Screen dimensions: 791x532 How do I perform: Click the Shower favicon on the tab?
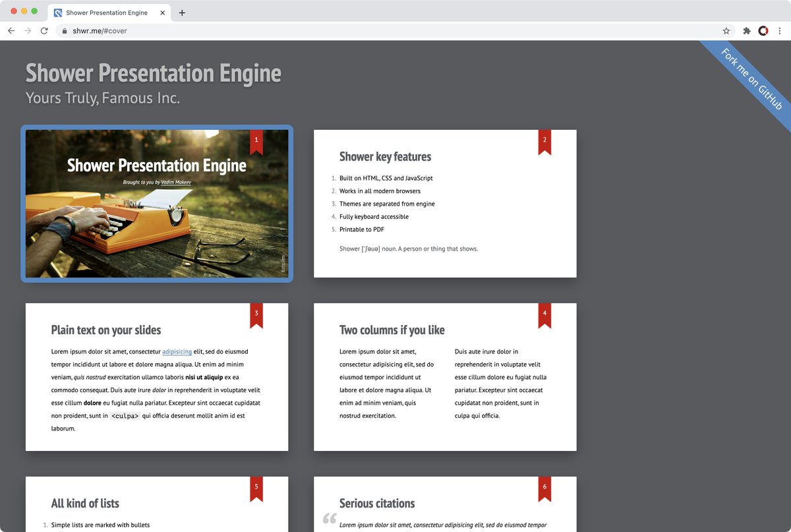58,13
